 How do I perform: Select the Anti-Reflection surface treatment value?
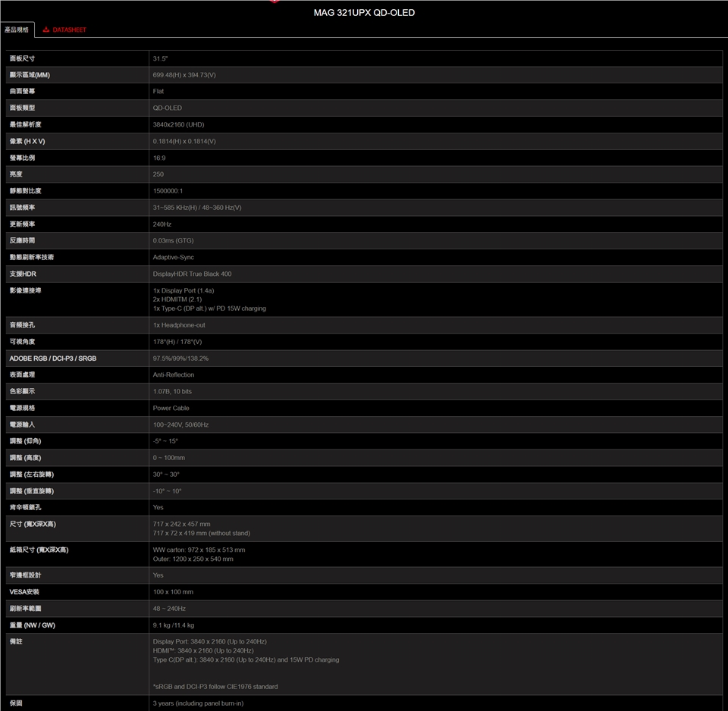coord(174,374)
